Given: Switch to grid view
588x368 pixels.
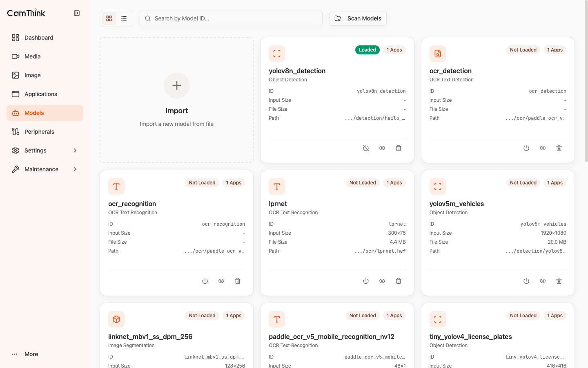Looking at the screenshot, I should coord(109,18).
